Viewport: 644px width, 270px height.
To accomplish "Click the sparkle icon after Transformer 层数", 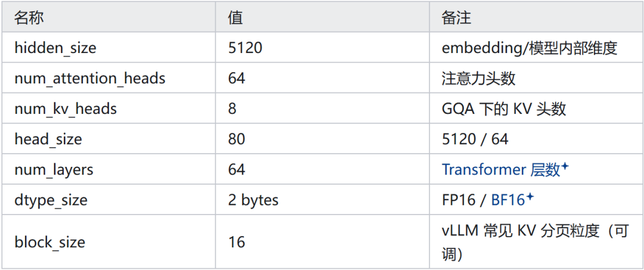I will tap(565, 167).
